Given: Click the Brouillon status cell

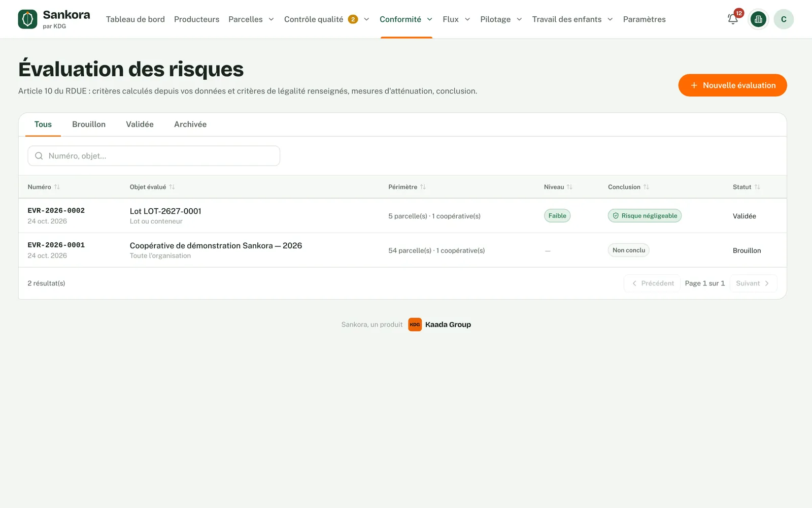Looking at the screenshot, I should [747, 251].
